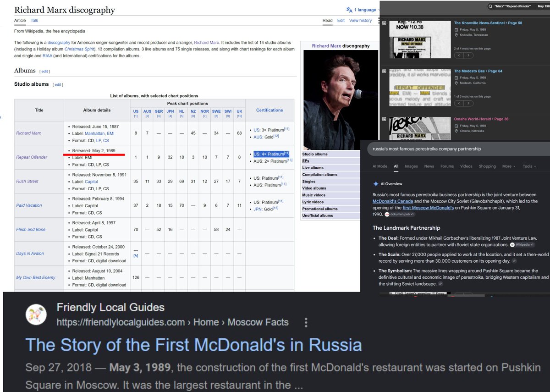Click the Richard Marx link in infobox title
The height and width of the screenshot is (392, 550).
click(327, 46)
